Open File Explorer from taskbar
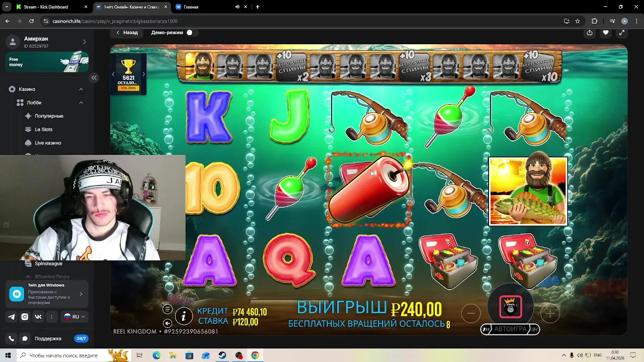This screenshot has height=362, width=644. point(173,355)
